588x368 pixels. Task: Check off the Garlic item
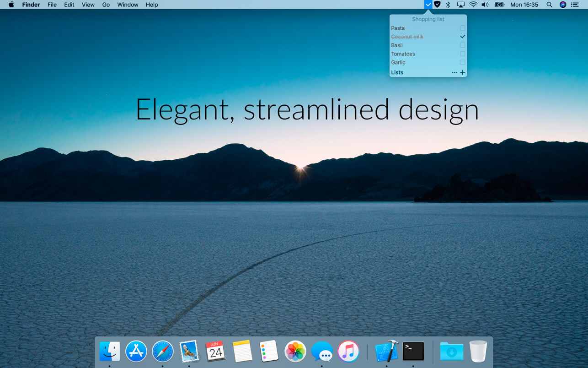coord(462,62)
